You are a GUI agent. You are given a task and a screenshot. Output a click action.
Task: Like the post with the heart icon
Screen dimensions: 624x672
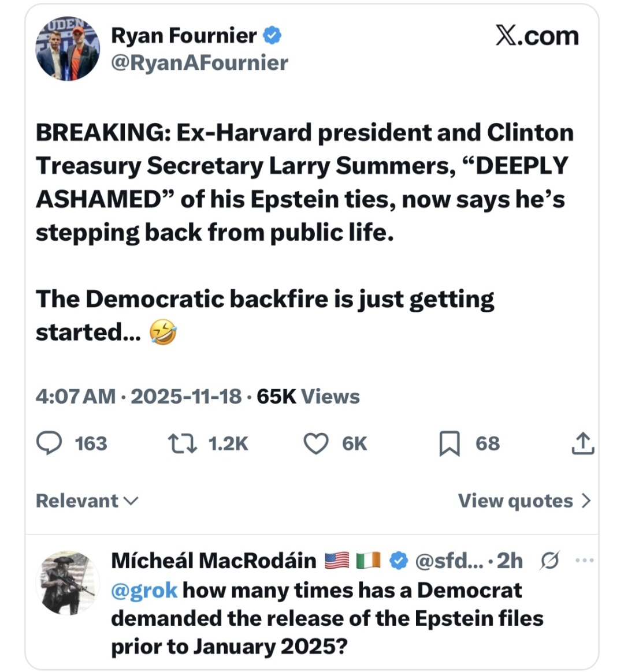point(316,443)
